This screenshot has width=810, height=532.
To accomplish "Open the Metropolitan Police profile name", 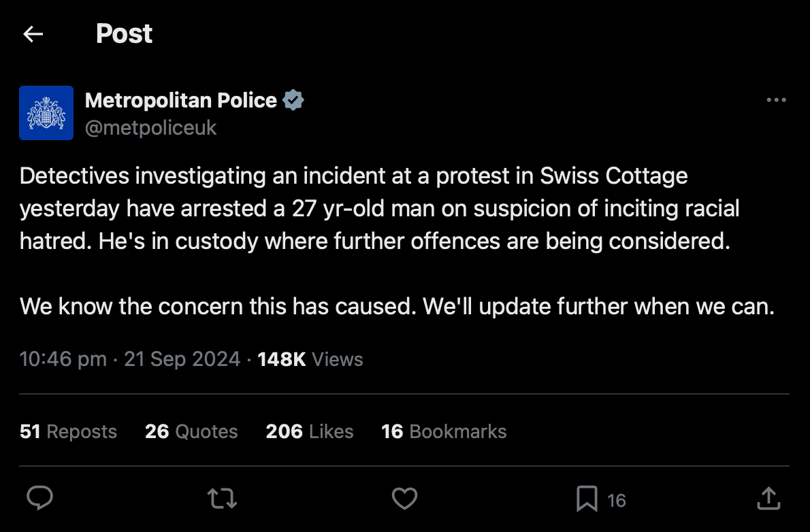I will pyautogui.click(x=180, y=100).
